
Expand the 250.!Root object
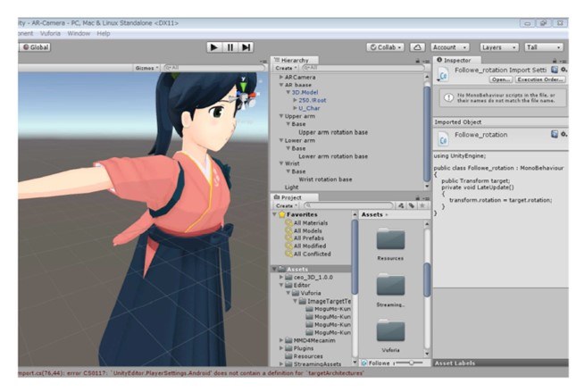pyautogui.click(x=295, y=100)
